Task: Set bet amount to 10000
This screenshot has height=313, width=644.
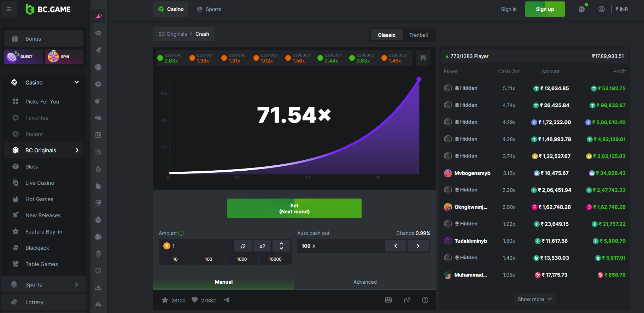Action: (275, 259)
